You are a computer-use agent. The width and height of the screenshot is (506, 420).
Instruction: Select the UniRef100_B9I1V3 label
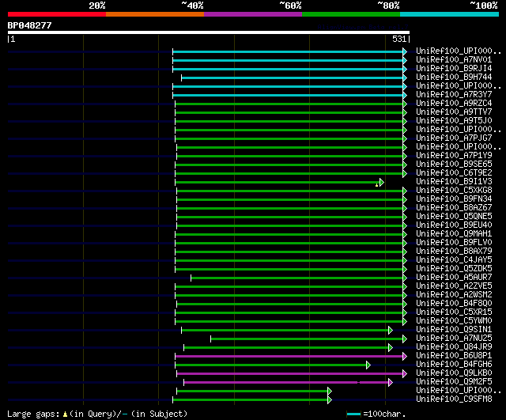[454, 182]
